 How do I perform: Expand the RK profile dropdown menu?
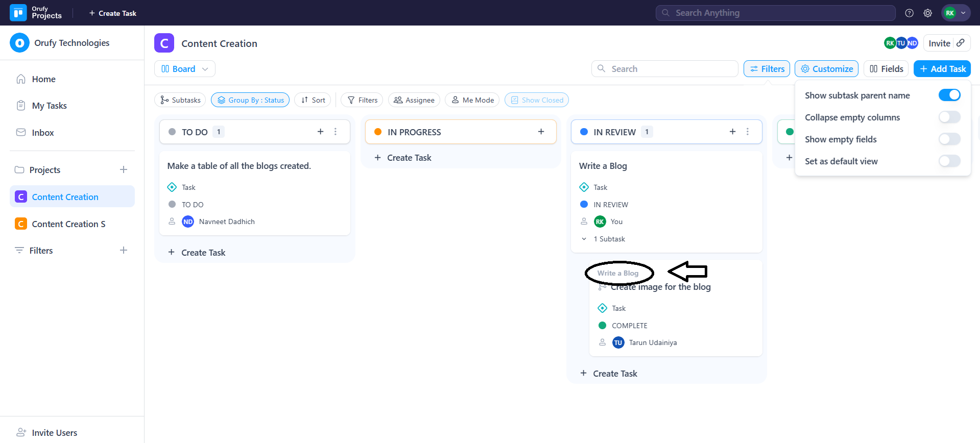click(955, 13)
